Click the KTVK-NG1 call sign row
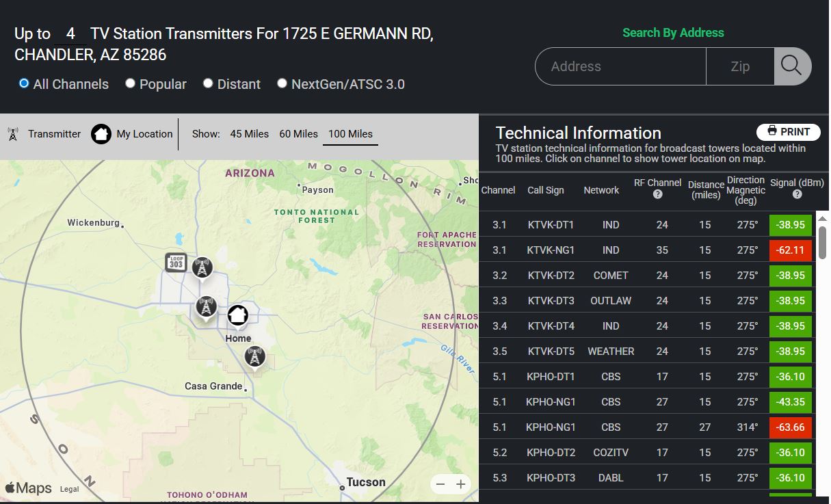The width and height of the screenshot is (831, 504). pyautogui.click(x=648, y=250)
